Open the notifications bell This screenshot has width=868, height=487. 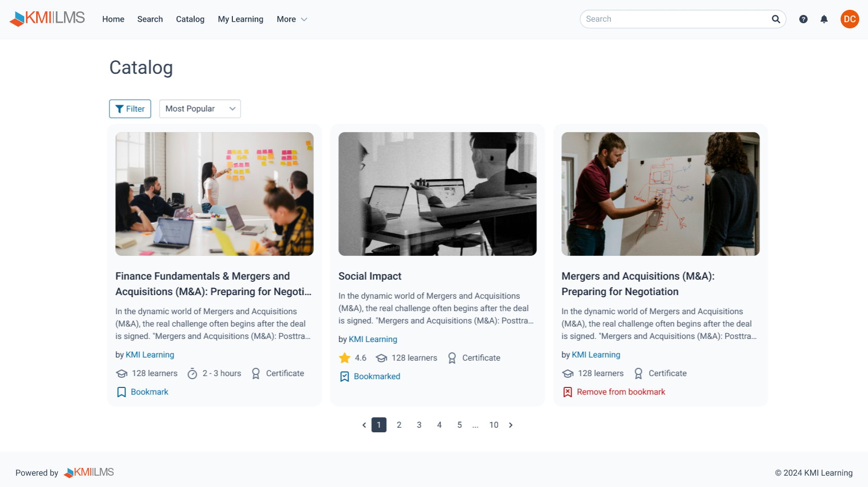824,19
